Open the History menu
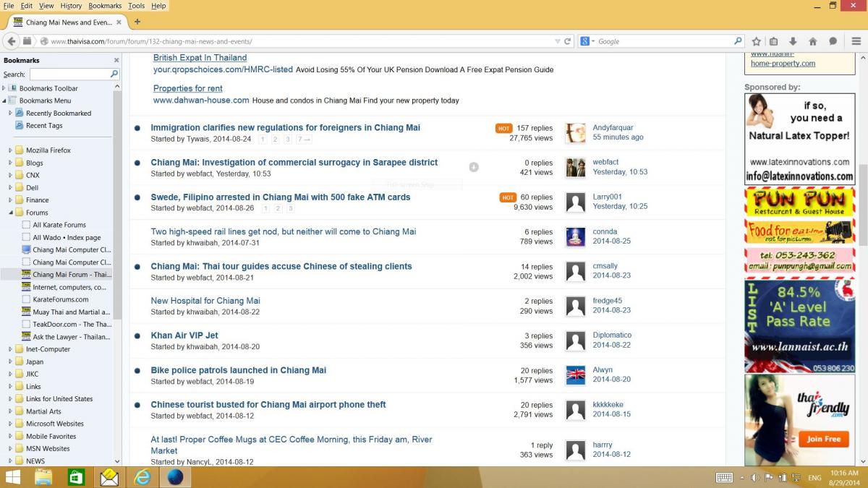 point(71,6)
